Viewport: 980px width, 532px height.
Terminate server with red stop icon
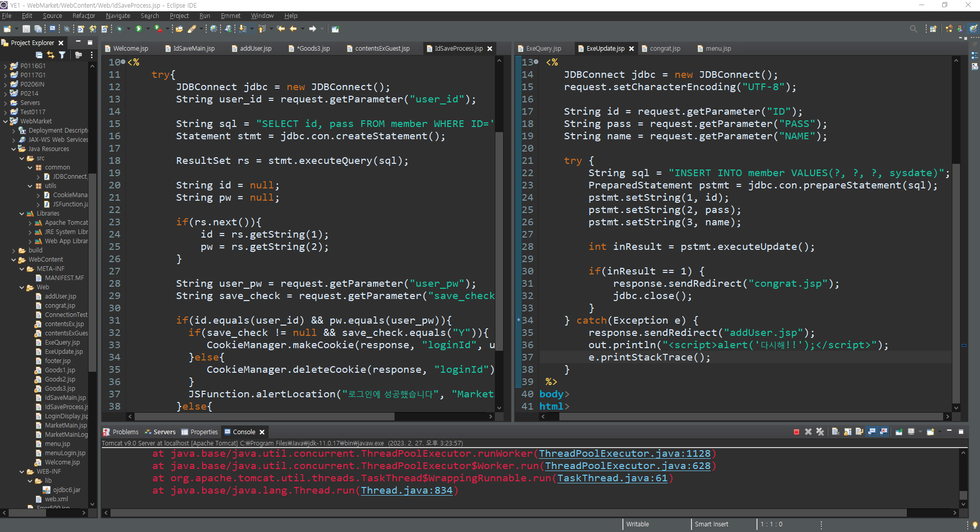coord(796,432)
